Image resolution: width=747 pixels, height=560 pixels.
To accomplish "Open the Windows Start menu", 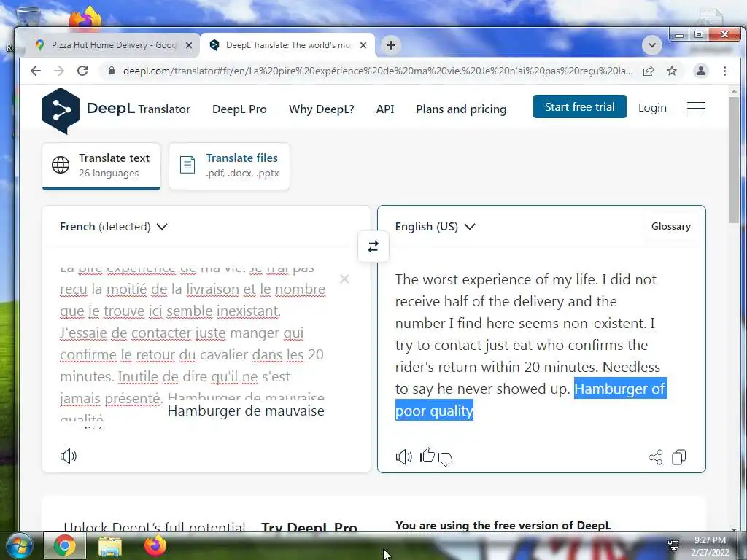I will pyautogui.click(x=20, y=545).
